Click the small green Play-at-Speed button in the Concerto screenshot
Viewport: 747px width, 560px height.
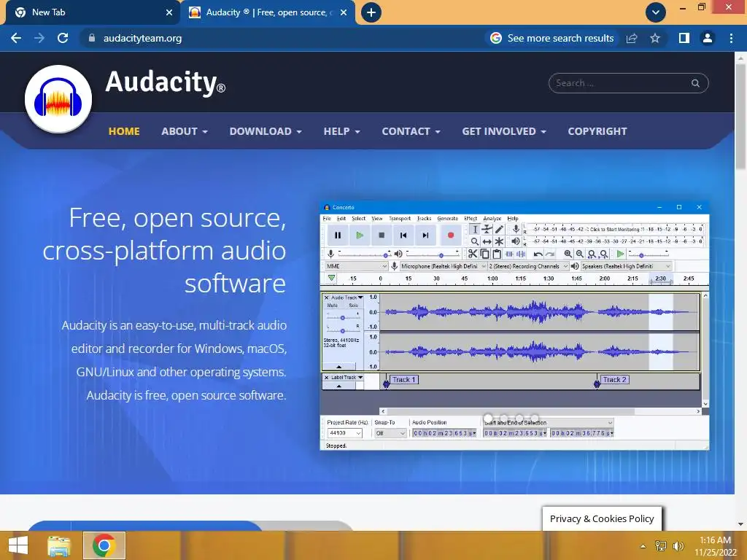pos(620,254)
